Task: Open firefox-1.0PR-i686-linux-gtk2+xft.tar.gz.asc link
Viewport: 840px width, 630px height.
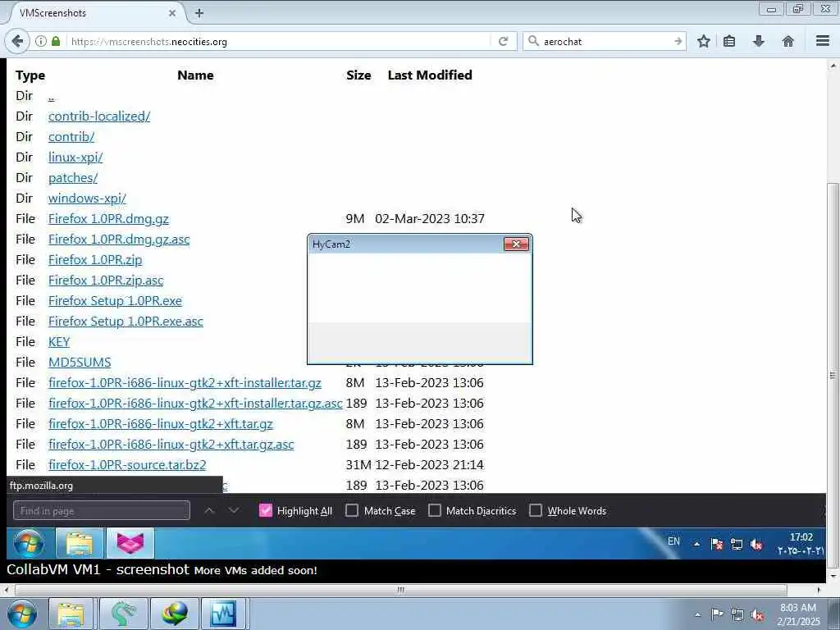Action: coord(171,444)
